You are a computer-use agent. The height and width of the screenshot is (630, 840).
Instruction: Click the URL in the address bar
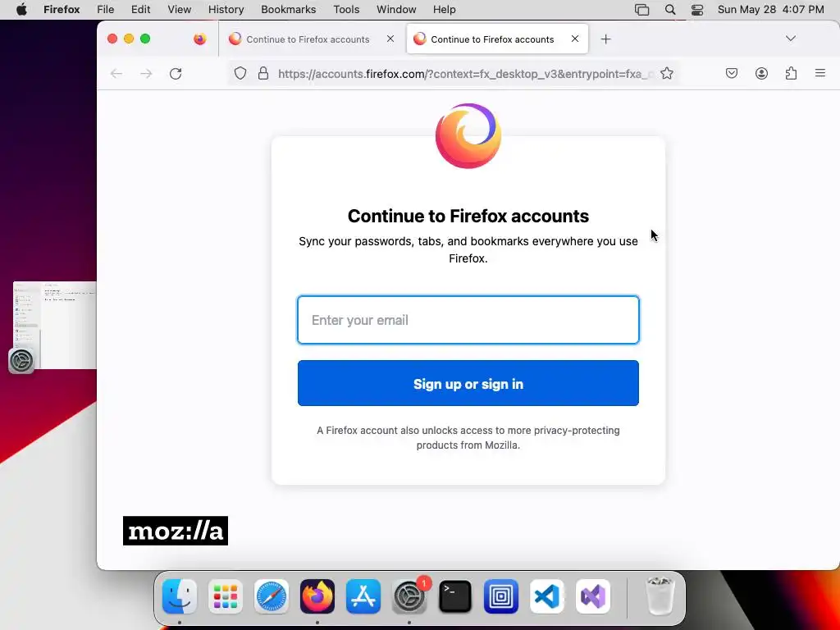click(465, 74)
